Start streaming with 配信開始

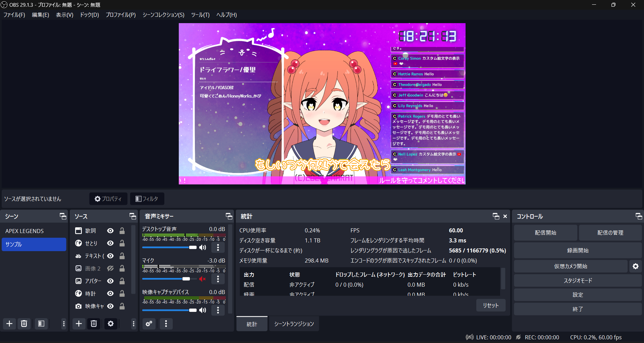(545, 232)
